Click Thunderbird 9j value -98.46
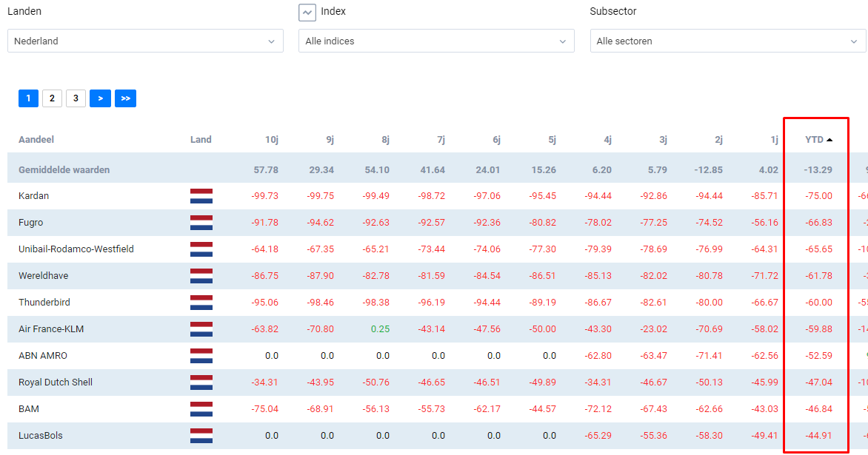 [321, 302]
